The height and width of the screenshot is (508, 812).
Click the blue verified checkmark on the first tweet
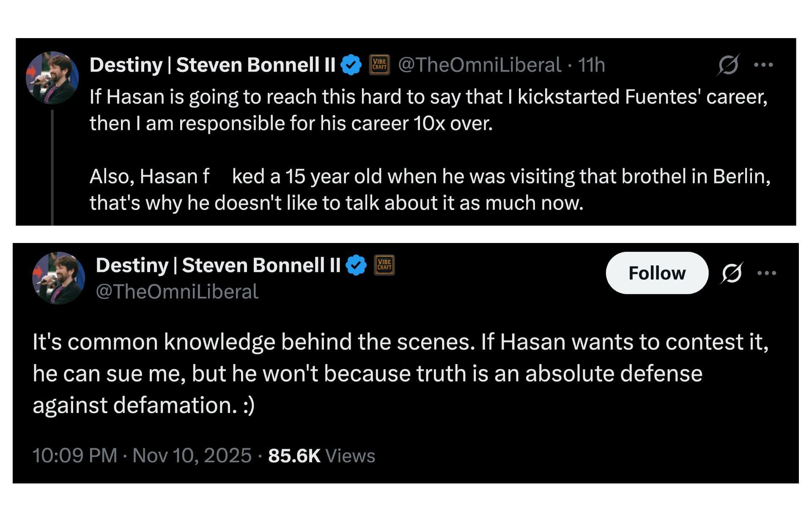pos(351,64)
